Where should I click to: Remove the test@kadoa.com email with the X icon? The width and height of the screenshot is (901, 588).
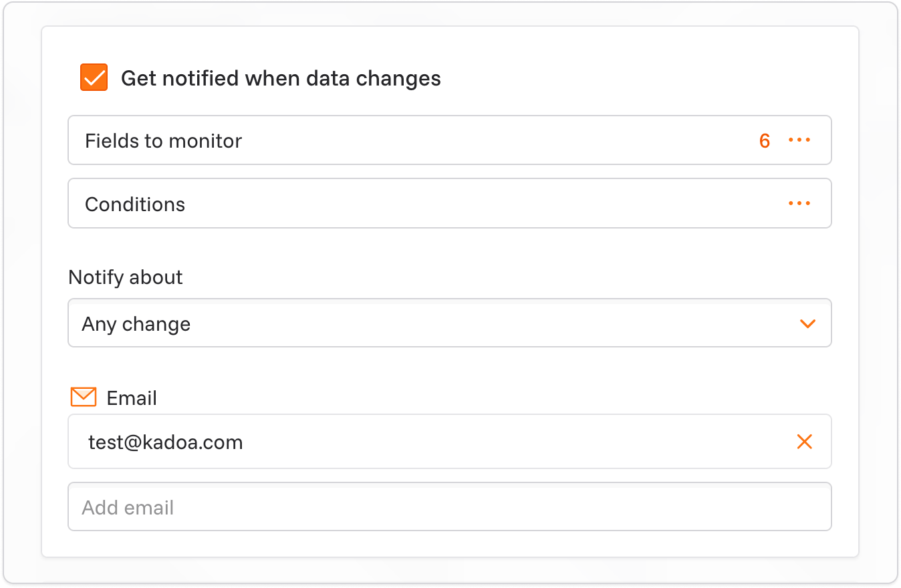[x=805, y=441]
